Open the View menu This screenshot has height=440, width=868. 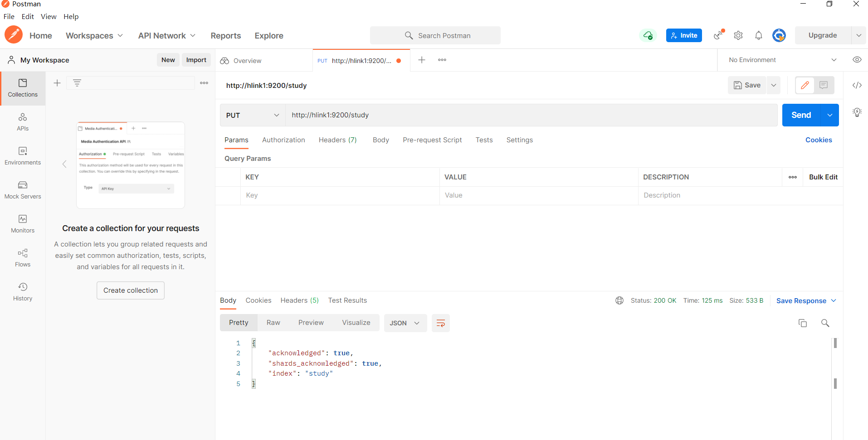(48, 16)
